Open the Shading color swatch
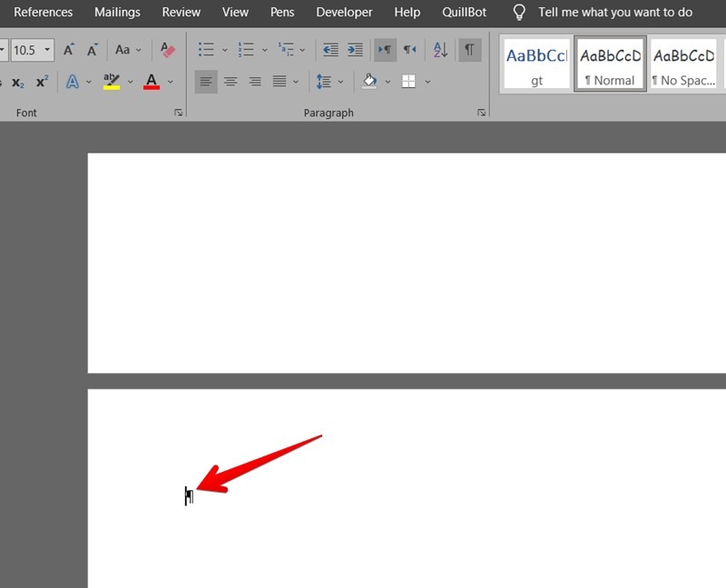726x588 pixels. click(370, 82)
